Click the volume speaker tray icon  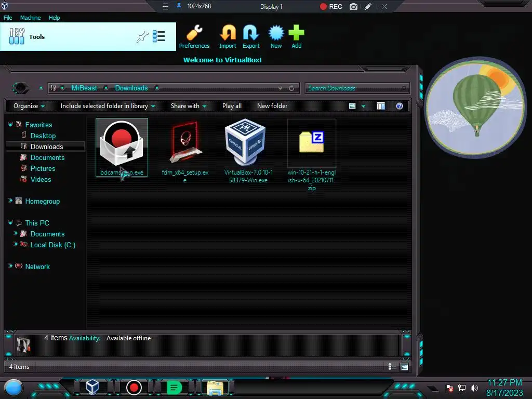(x=474, y=388)
